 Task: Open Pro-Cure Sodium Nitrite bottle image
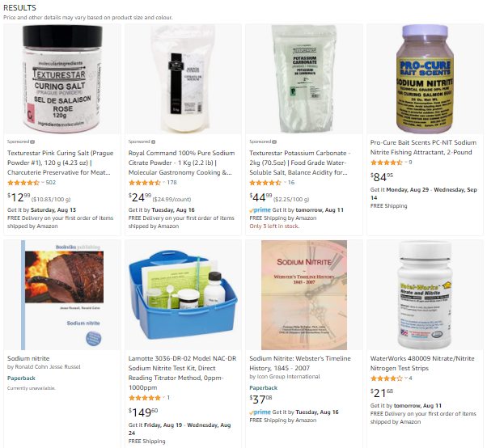point(425,79)
